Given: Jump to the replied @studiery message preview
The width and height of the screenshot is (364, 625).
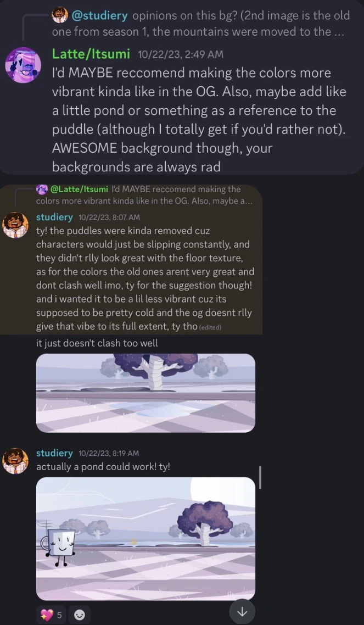Looking at the screenshot, I should [201, 24].
